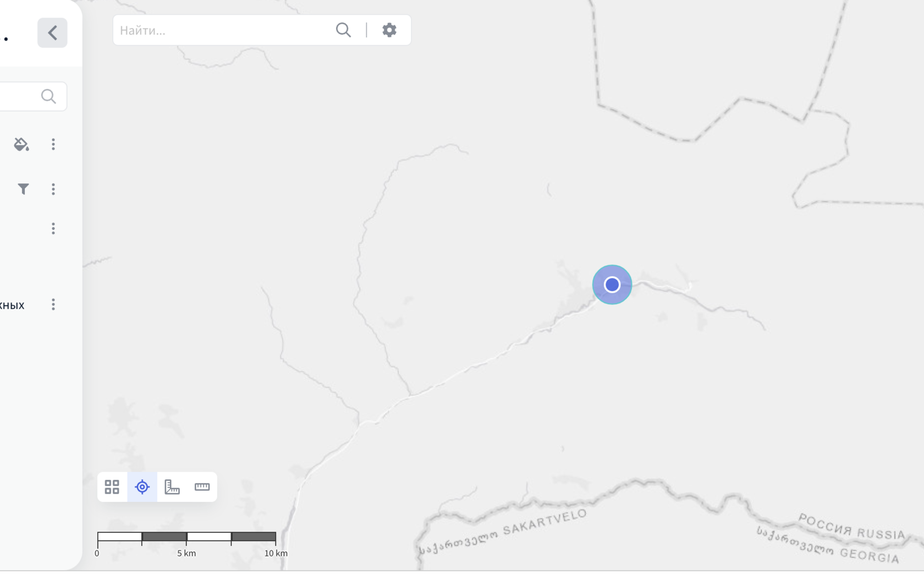Collapse the sidebar with the chevron button
Image resolution: width=924 pixels, height=574 pixels.
pyautogui.click(x=52, y=32)
